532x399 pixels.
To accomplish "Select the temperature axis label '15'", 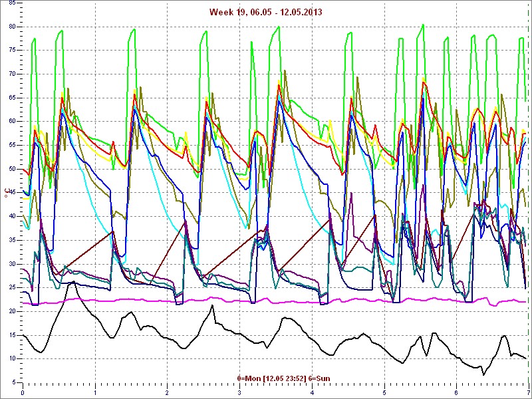I will [x=12, y=335].
